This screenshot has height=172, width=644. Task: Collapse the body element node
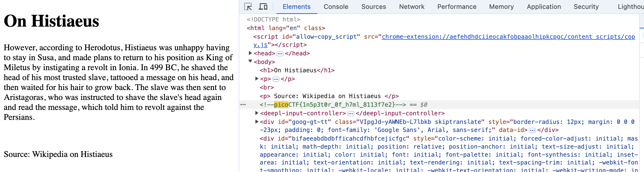click(250, 62)
